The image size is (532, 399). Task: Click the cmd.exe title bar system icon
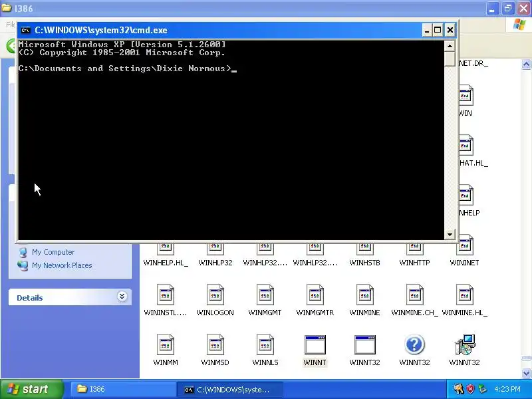pyautogui.click(x=25, y=30)
